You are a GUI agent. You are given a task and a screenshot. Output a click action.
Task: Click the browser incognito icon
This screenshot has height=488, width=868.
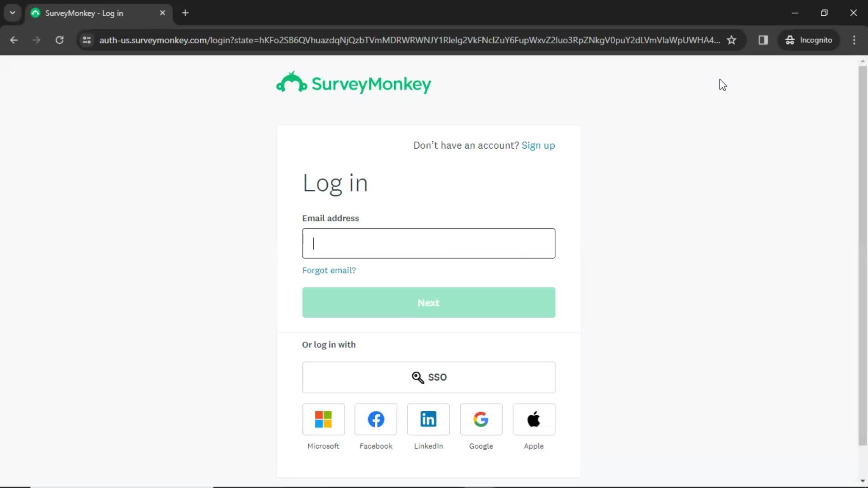pos(789,40)
